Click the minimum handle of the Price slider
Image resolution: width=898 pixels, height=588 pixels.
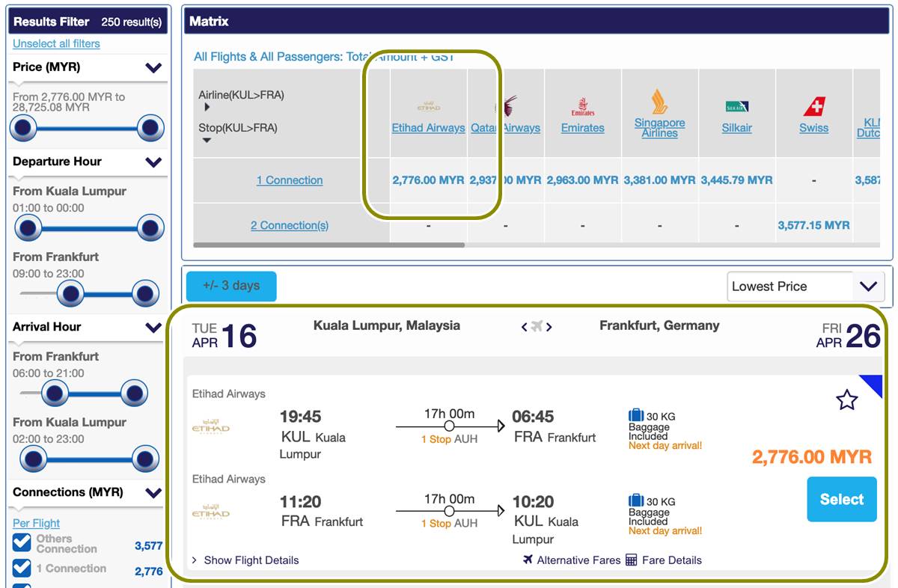click(x=23, y=128)
